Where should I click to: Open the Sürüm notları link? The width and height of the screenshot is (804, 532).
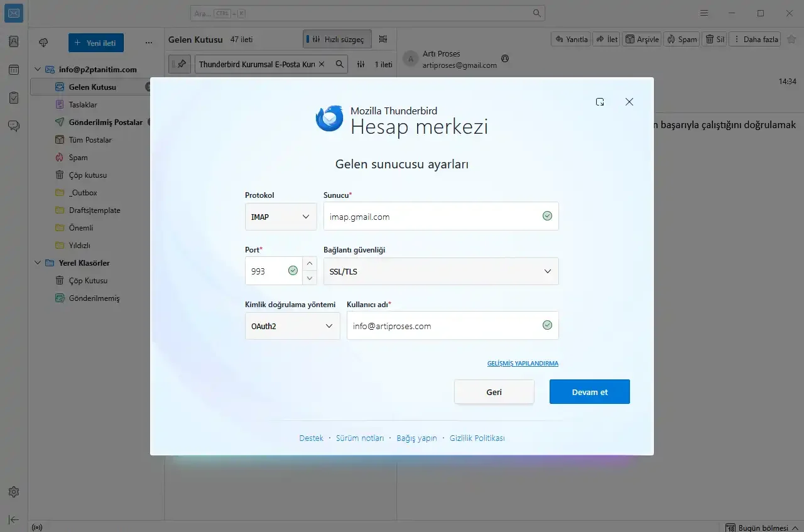click(360, 438)
